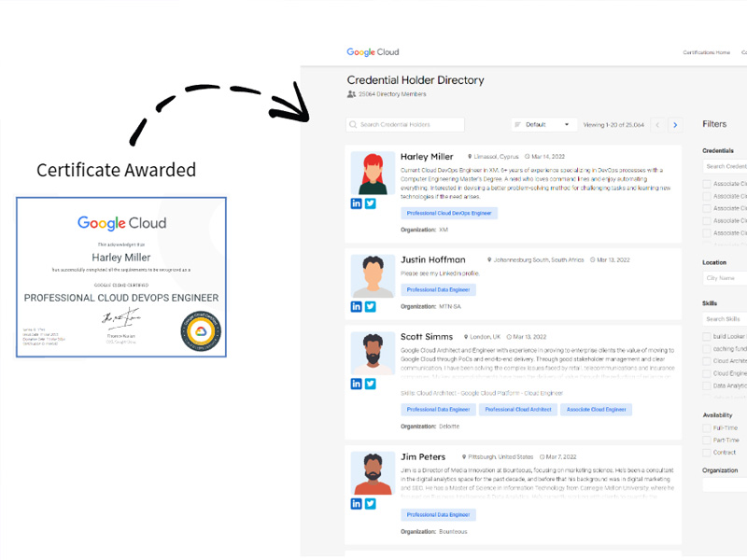
Task: Click the Directory Members people icon
Action: [352, 94]
